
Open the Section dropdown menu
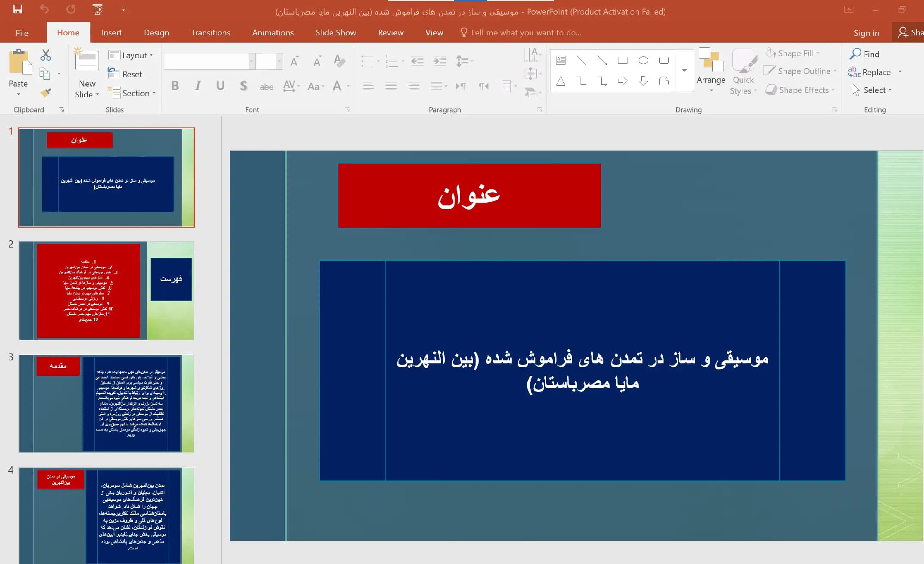click(132, 93)
